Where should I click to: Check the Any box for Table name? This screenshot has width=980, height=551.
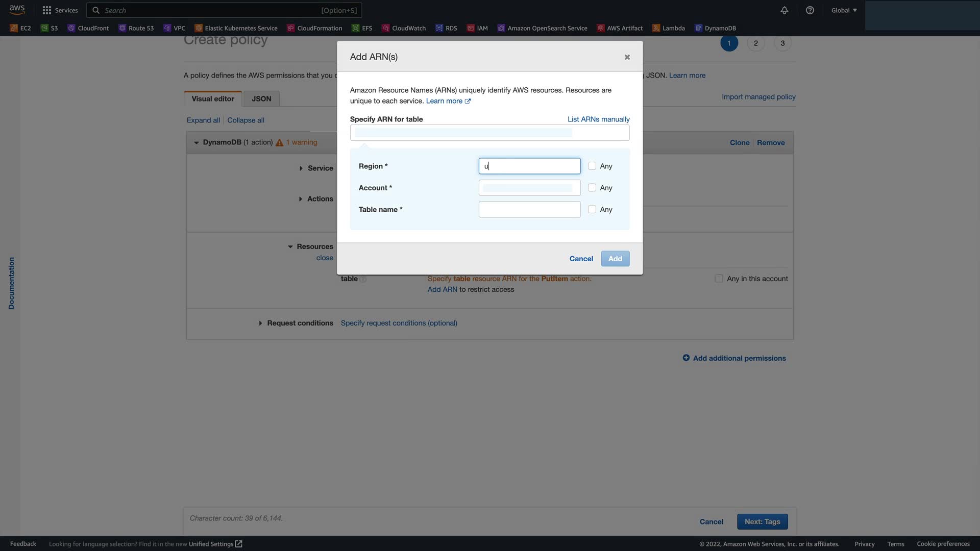click(592, 209)
